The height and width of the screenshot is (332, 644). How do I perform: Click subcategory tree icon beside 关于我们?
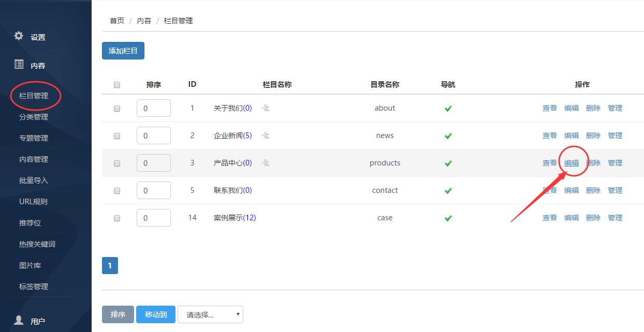266,108
